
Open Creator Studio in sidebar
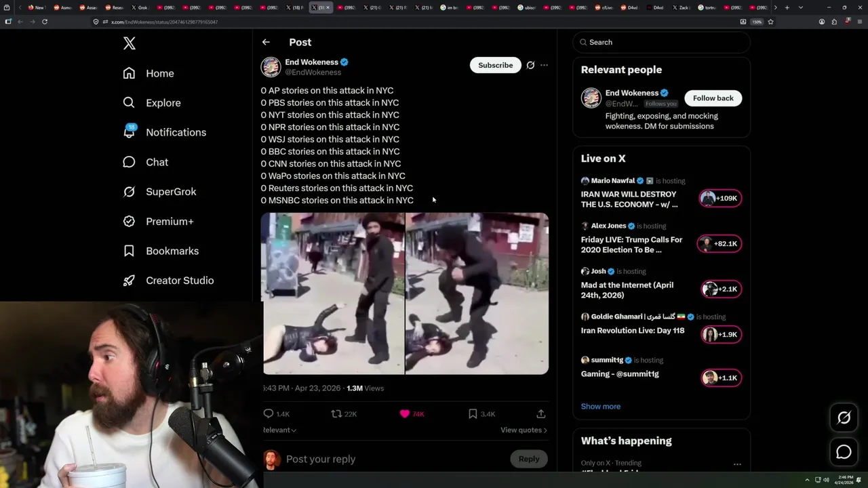coord(168,281)
